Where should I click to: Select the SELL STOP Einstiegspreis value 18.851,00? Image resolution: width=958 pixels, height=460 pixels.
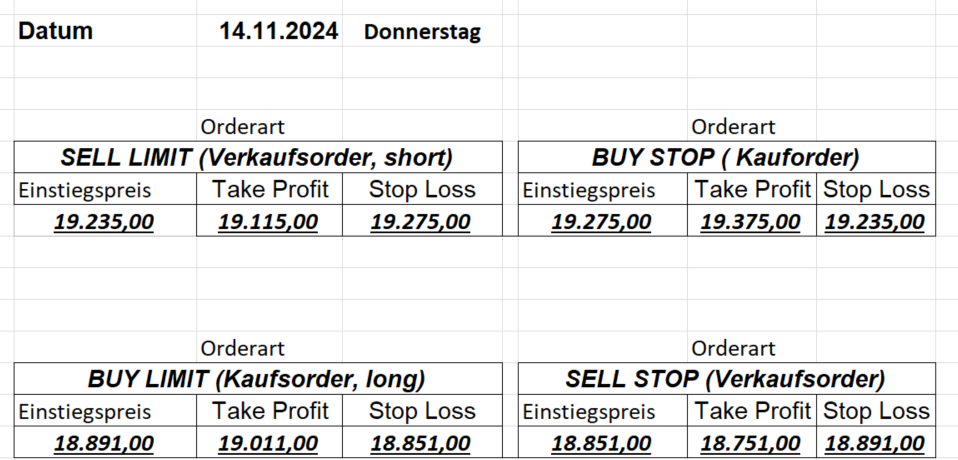(601, 443)
